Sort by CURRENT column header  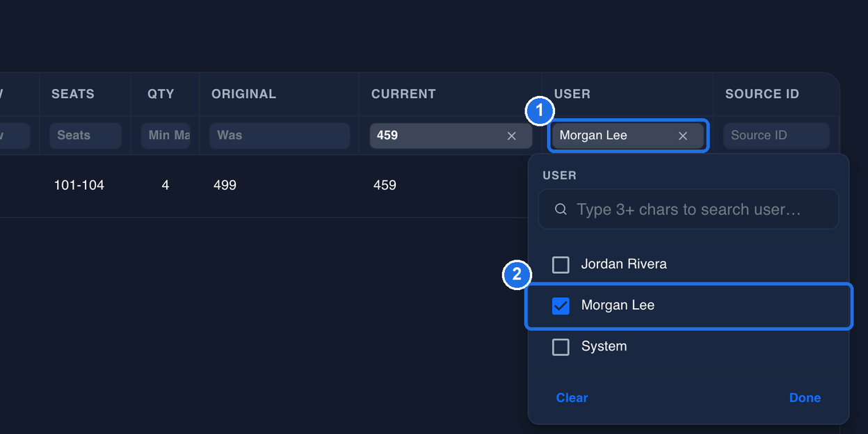coord(403,94)
